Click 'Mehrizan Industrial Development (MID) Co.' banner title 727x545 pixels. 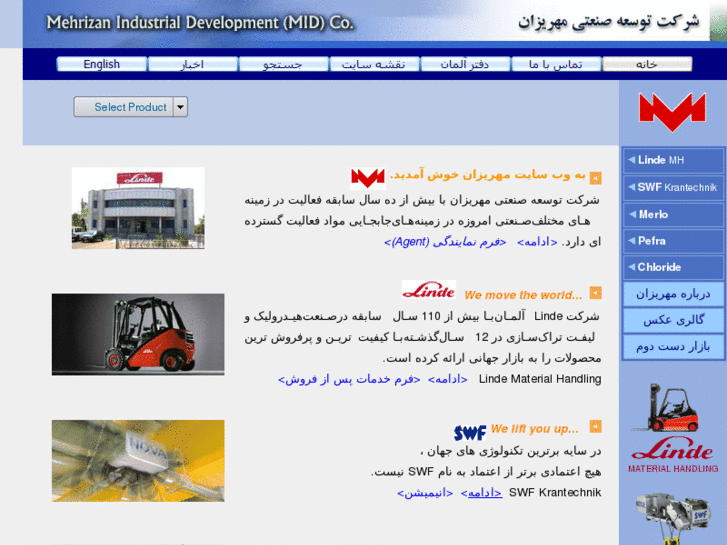(200, 22)
